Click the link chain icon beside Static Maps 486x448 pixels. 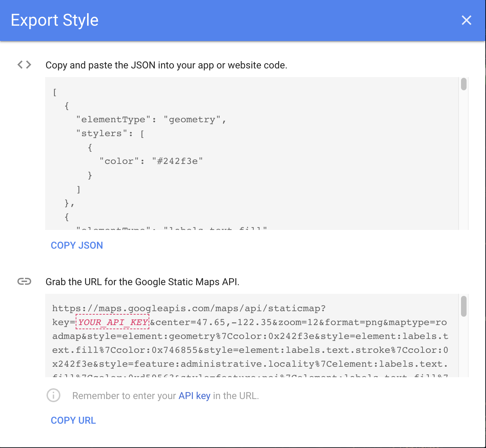(24, 281)
